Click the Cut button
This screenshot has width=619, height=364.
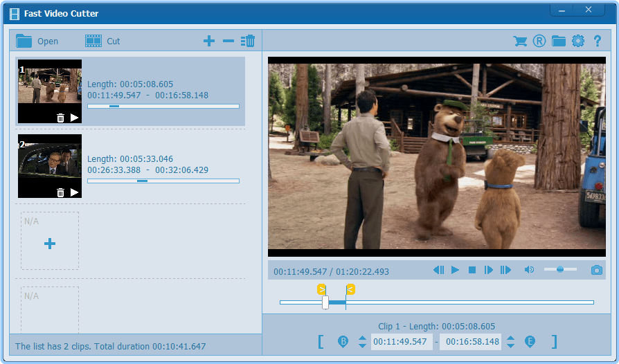click(102, 41)
